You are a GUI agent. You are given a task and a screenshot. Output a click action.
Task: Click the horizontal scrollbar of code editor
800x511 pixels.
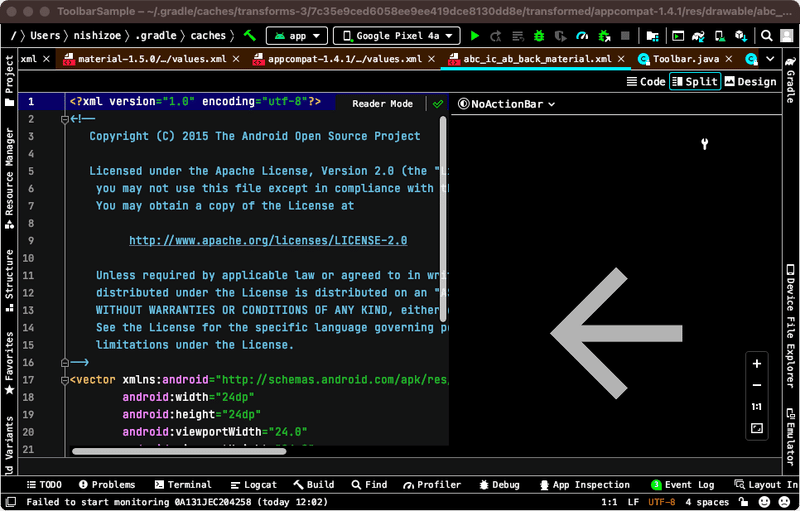tap(179, 451)
